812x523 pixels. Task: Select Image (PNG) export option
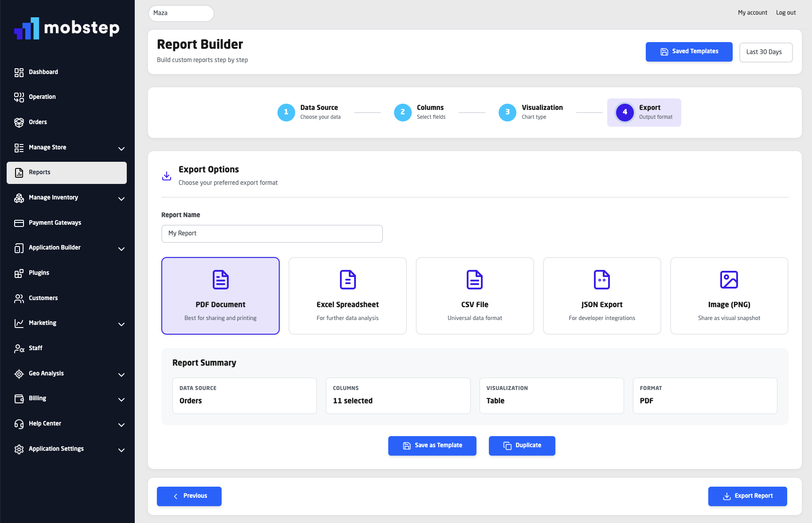[x=729, y=296]
